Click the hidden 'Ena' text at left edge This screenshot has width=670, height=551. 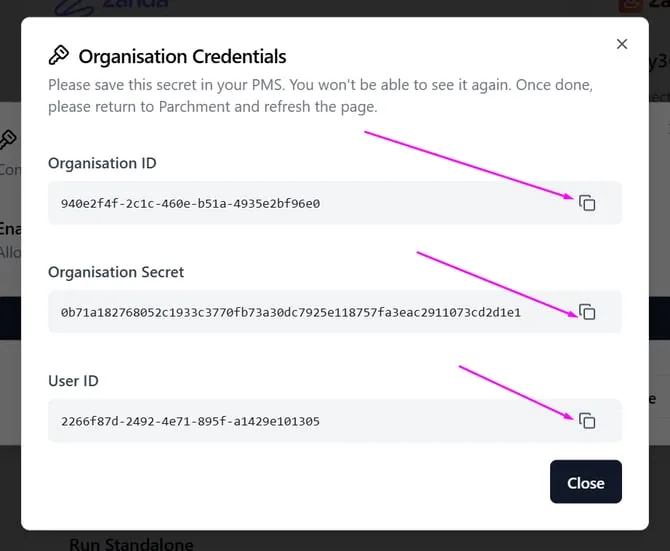click(10, 229)
